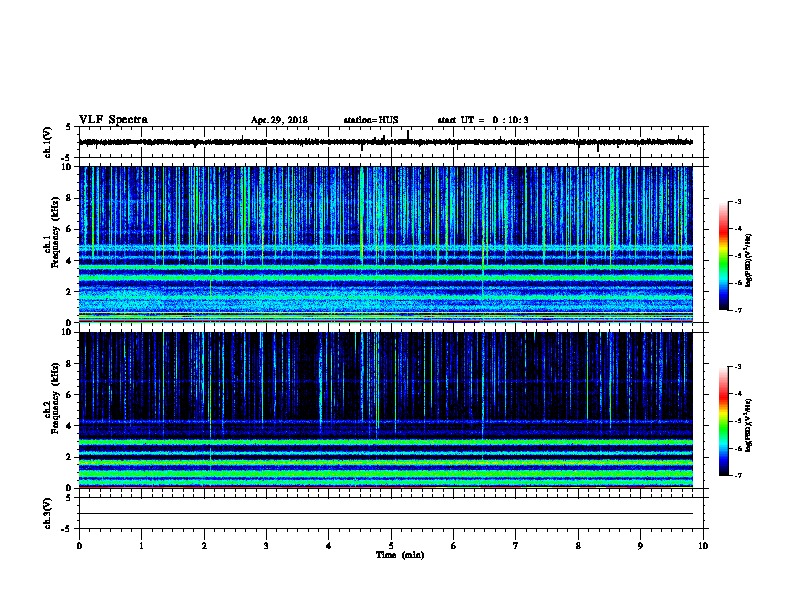
Task: Click tick label "8" on the Time axis
Action: (x=578, y=546)
